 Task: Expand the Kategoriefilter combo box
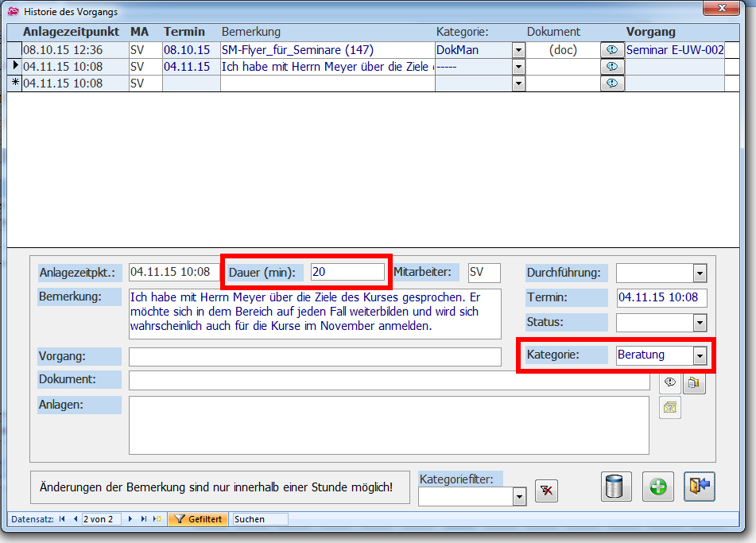tap(519, 498)
